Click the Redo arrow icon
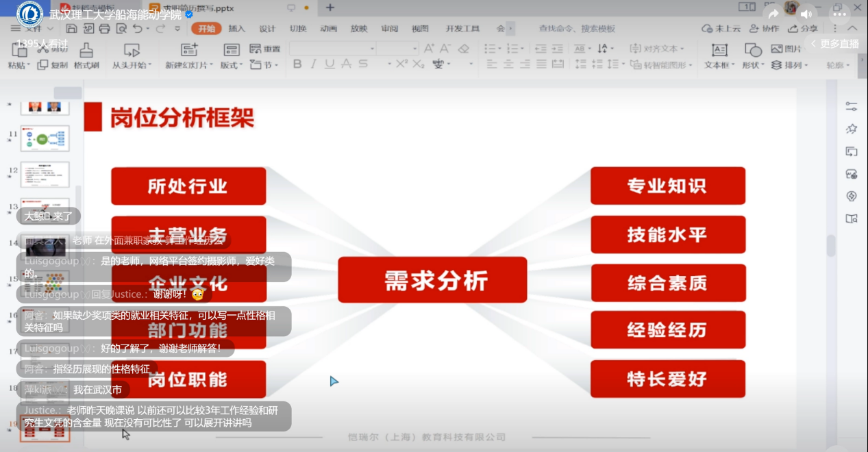The height and width of the screenshot is (452, 868). click(x=160, y=29)
